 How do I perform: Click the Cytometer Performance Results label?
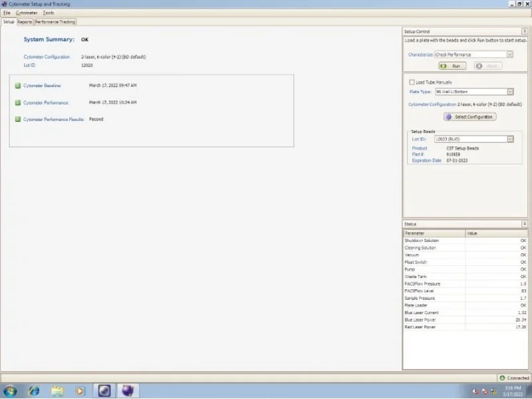tap(53, 119)
